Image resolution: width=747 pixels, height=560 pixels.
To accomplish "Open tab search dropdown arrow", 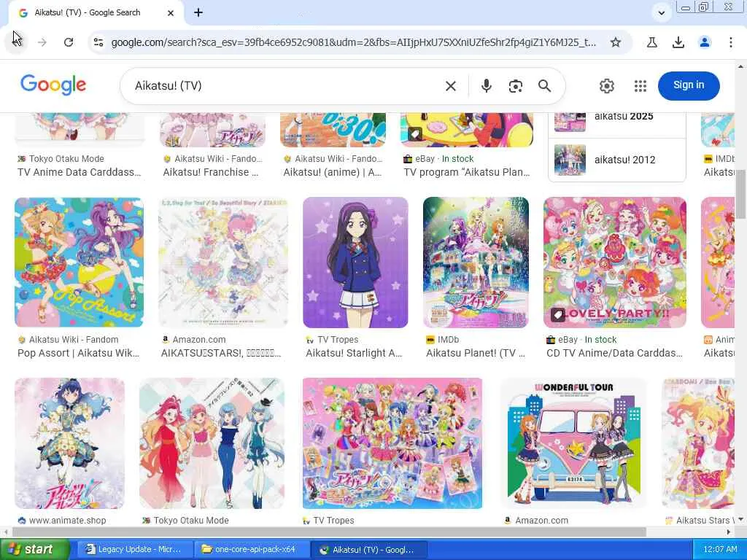I will click(661, 13).
